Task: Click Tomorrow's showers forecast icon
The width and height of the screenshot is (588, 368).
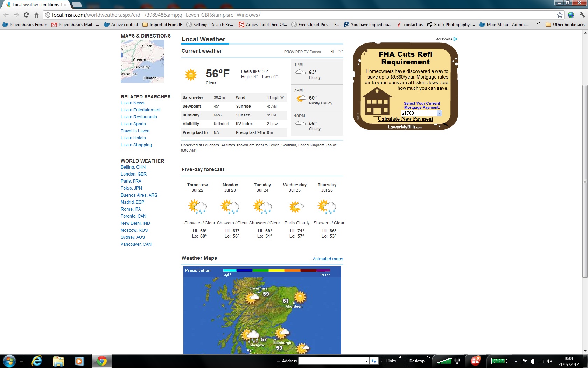Action: (198, 206)
